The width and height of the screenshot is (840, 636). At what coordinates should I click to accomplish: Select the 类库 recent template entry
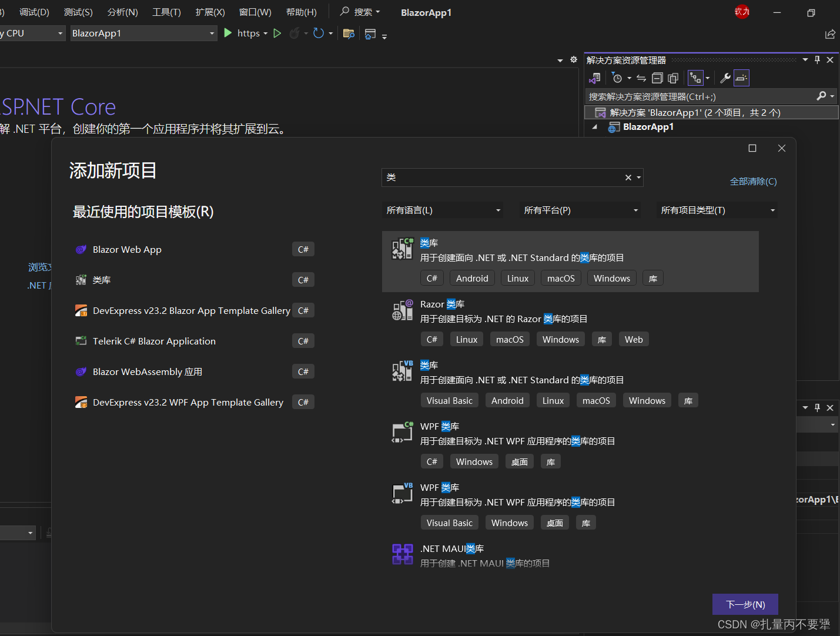(x=195, y=280)
